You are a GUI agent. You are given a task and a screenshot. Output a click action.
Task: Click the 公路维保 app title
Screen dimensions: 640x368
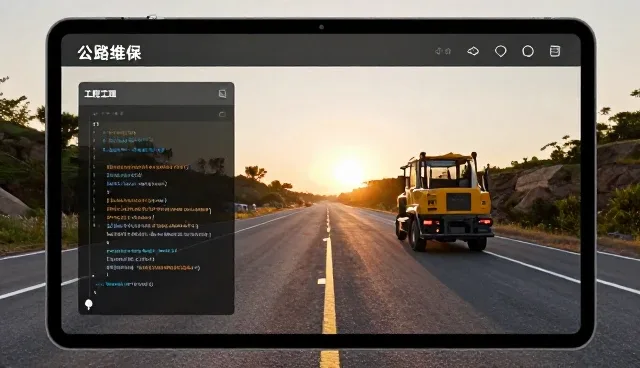pyautogui.click(x=109, y=53)
